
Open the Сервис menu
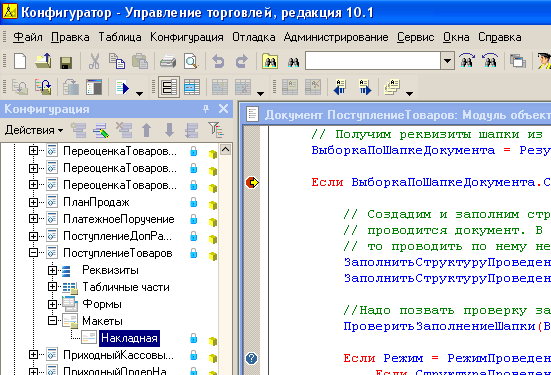tap(416, 37)
